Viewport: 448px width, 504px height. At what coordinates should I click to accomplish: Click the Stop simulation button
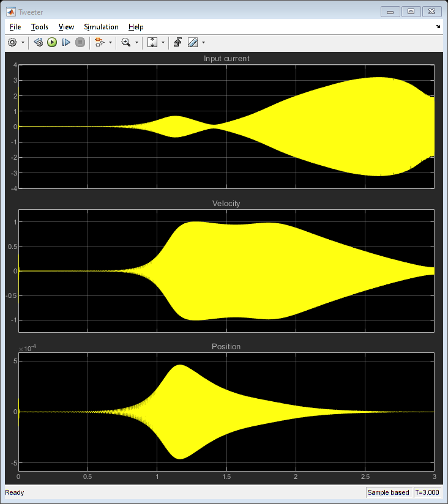pos(80,42)
